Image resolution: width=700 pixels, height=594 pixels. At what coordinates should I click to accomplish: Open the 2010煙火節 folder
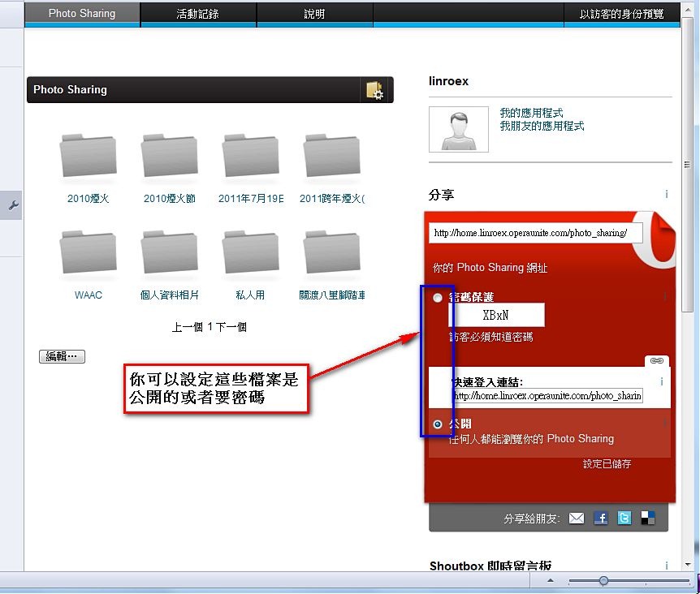[169, 156]
